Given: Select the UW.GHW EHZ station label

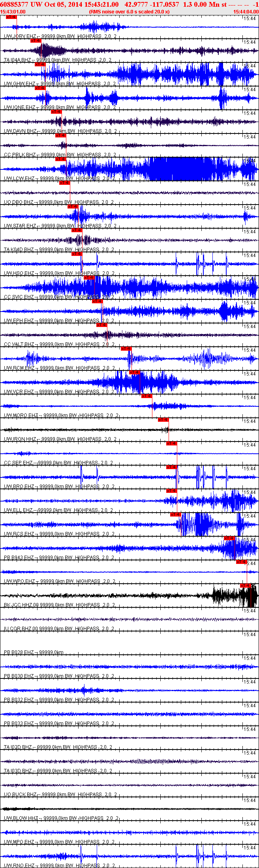Looking at the screenshot, I should [x=19, y=84].
